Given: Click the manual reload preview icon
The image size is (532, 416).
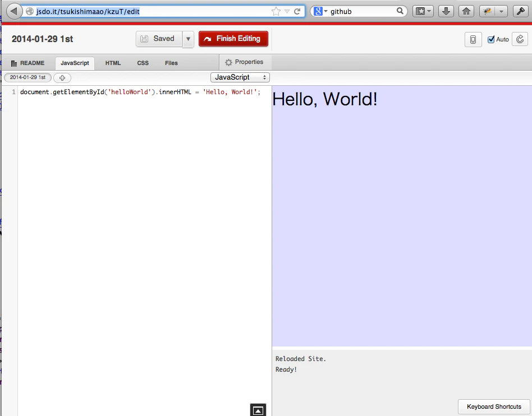Looking at the screenshot, I should click(520, 39).
